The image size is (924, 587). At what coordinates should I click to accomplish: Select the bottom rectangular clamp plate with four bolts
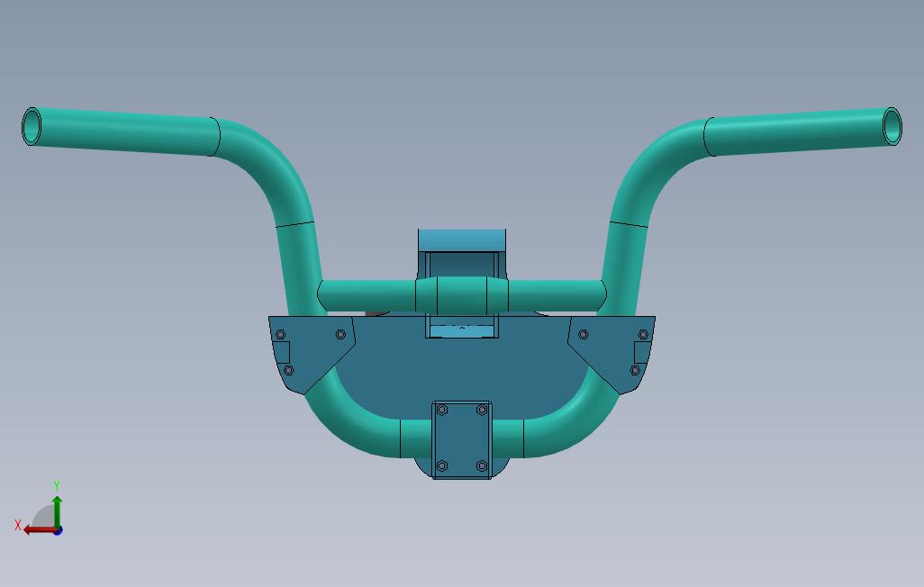tap(462, 440)
